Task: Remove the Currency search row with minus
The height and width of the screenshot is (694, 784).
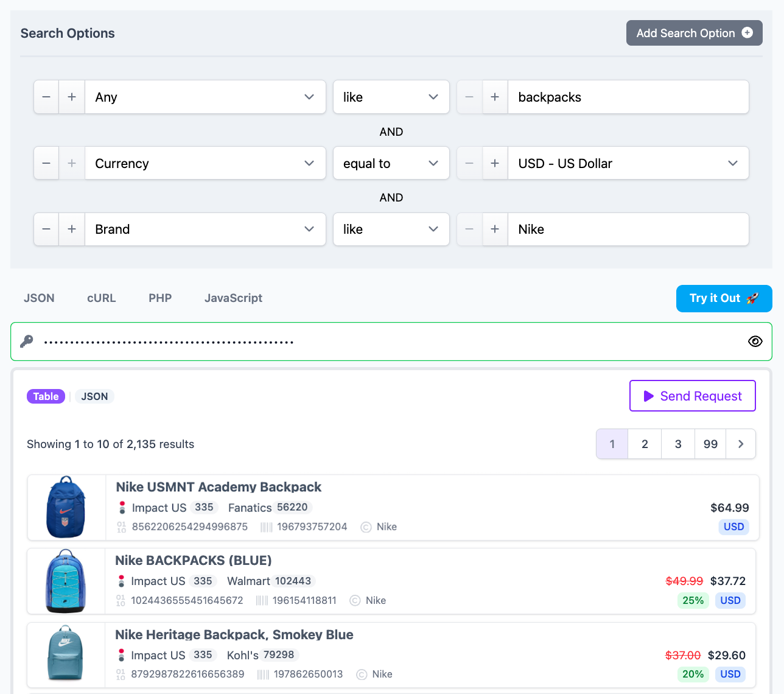Action: pos(46,163)
